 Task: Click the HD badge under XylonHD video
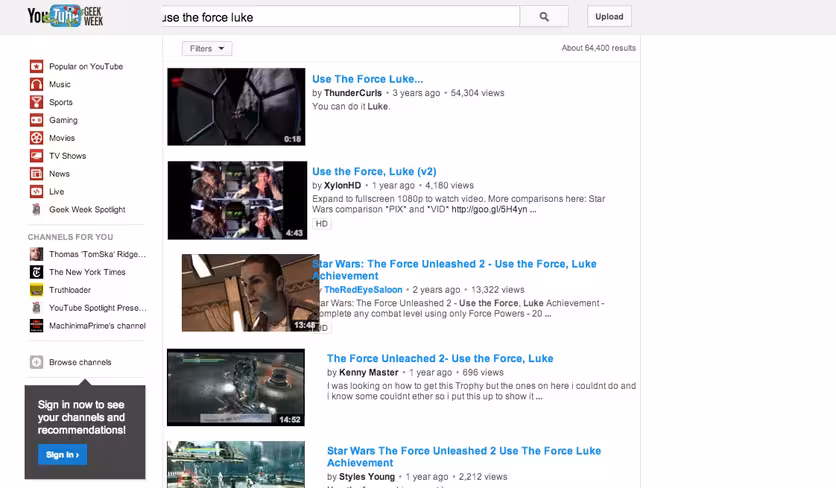point(321,223)
